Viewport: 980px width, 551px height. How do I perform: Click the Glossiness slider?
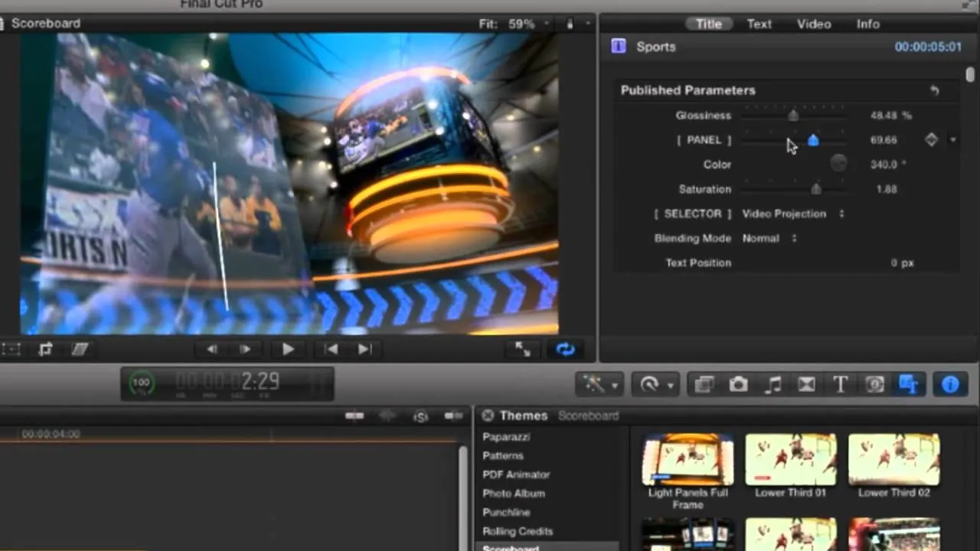(x=794, y=116)
